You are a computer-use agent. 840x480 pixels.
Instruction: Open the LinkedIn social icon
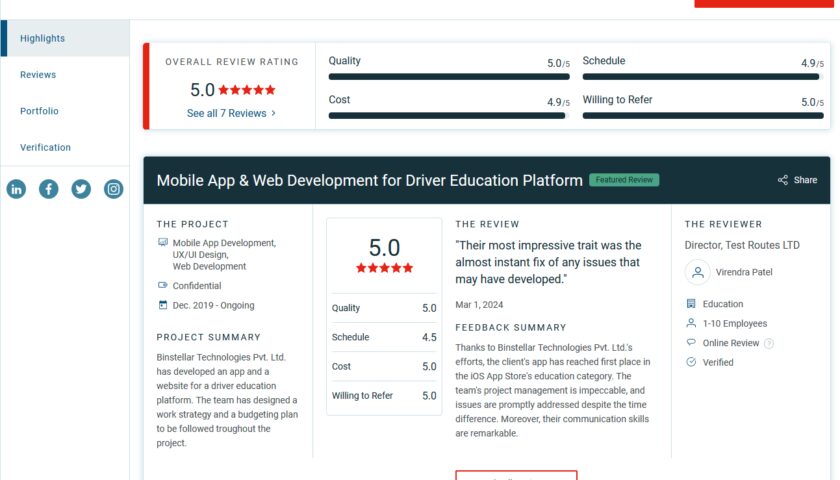click(x=16, y=189)
